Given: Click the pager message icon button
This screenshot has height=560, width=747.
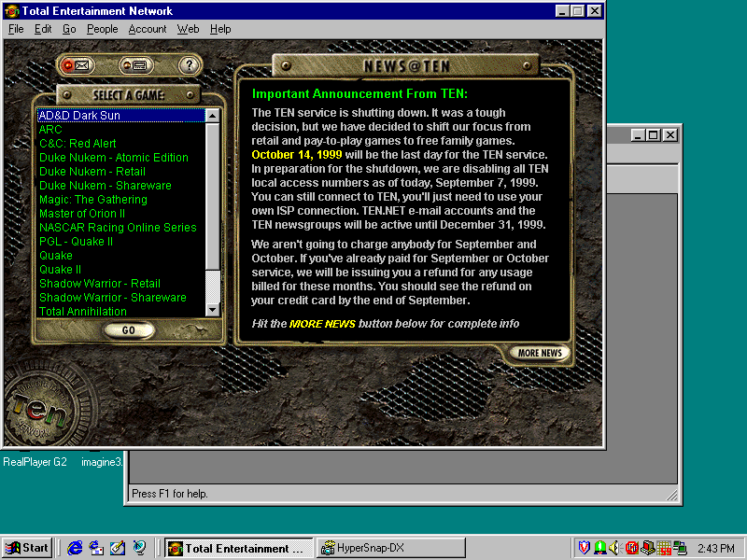Looking at the screenshot, I should pos(135,65).
